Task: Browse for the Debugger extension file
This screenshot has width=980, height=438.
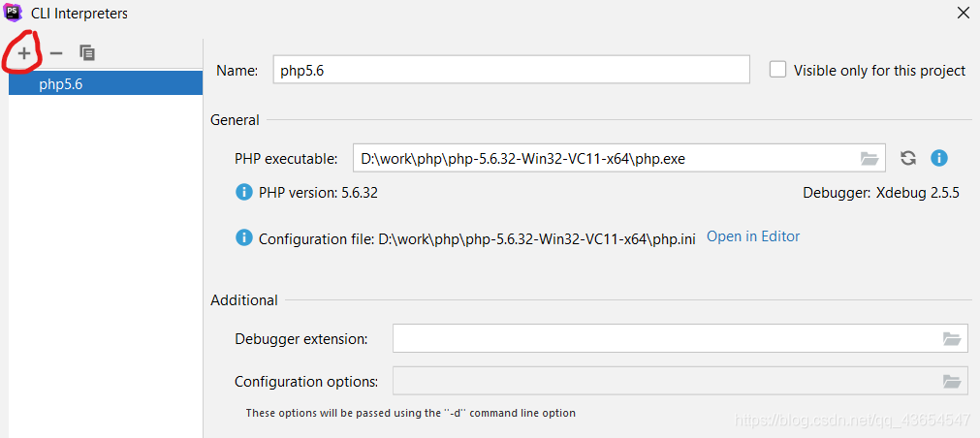Action: tap(952, 339)
